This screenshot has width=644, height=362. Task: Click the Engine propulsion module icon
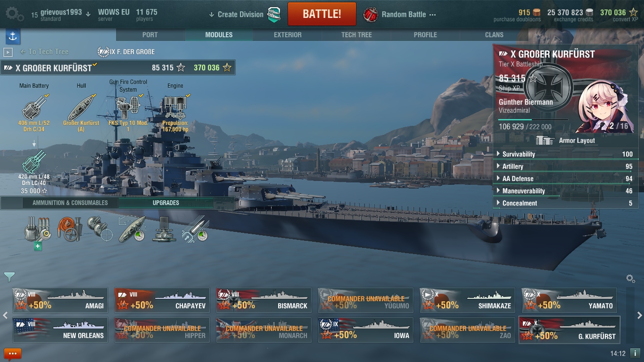(x=175, y=107)
